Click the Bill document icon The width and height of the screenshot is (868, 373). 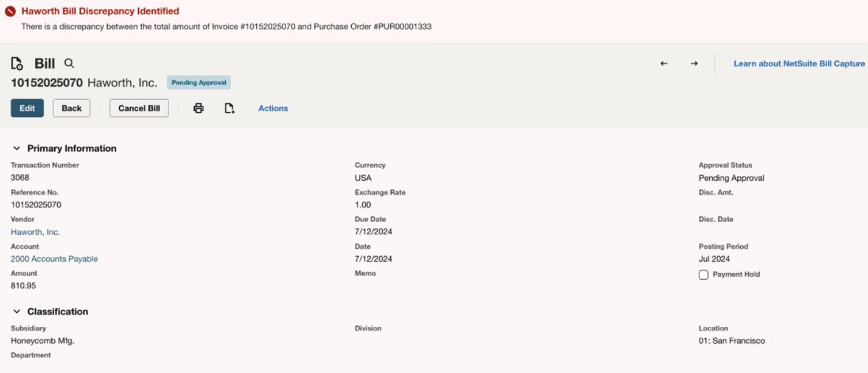coord(17,63)
